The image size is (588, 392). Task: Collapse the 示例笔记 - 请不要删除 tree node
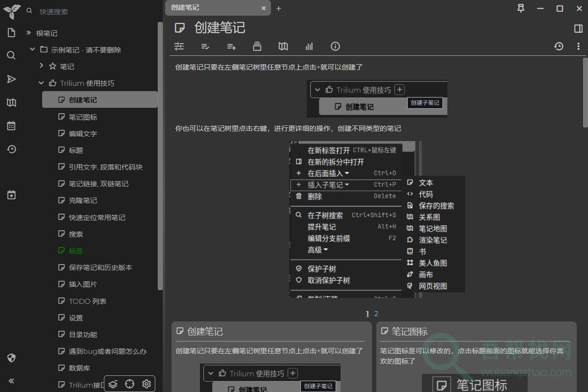pyautogui.click(x=32, y=49)
